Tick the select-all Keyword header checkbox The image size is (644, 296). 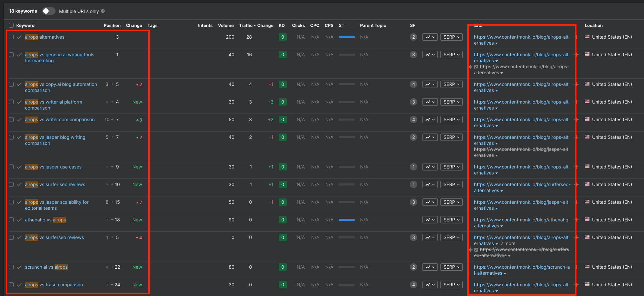pos(11,25)
